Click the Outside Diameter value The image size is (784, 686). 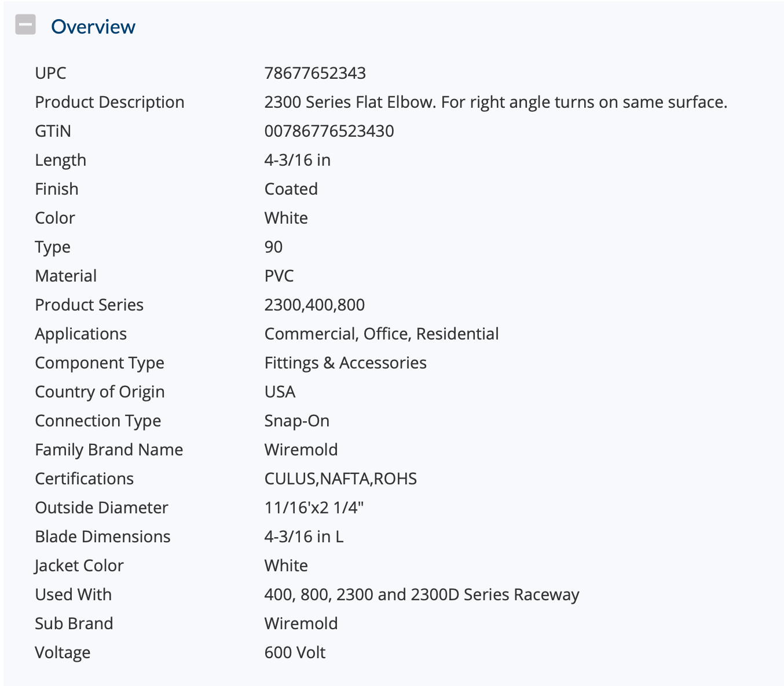tap(314, 508)
